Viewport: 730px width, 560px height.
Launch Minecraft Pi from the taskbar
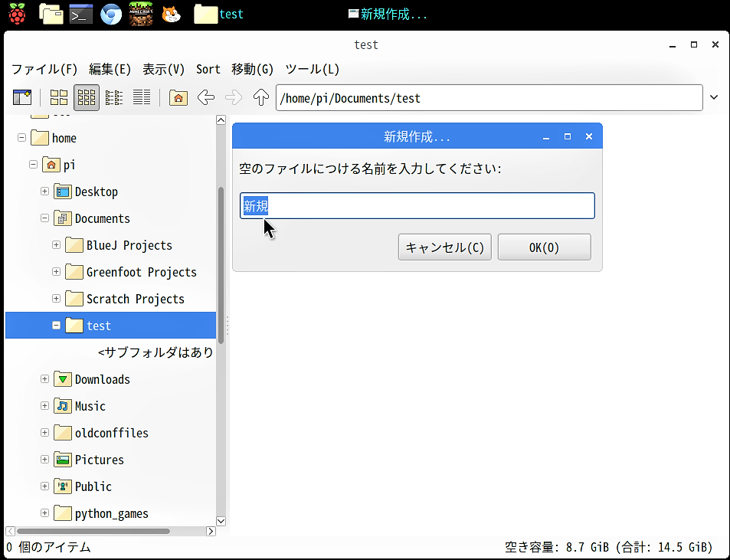(141, 14)
